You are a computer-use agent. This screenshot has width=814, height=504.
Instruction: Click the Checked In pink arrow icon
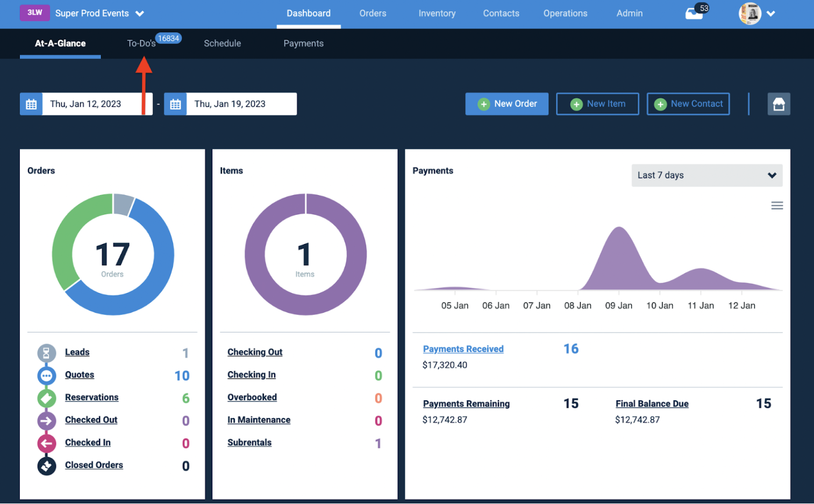(47, 443)
